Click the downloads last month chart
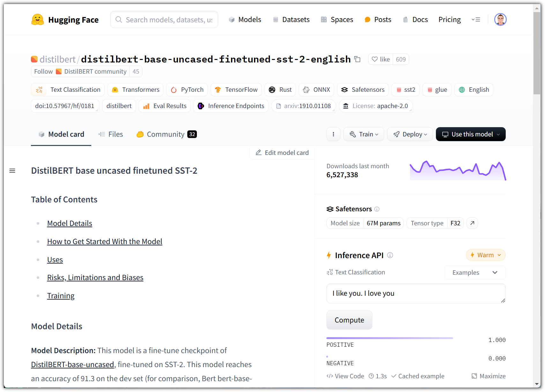Screen dimensions: 545x392 tap(458, 171)
